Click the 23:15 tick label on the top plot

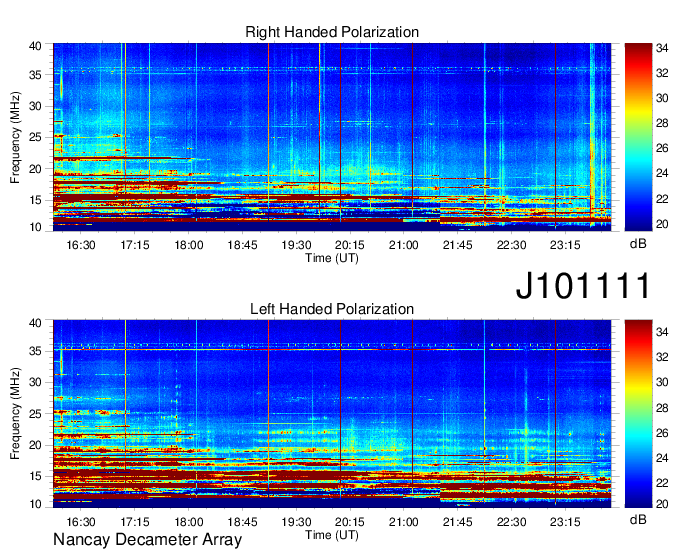[565, 245]
